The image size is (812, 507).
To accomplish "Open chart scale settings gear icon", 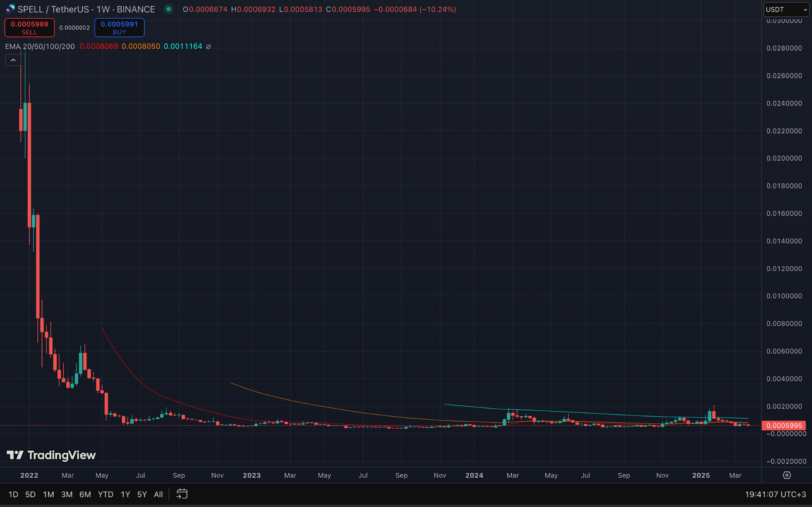I will [x=786, y=475].
